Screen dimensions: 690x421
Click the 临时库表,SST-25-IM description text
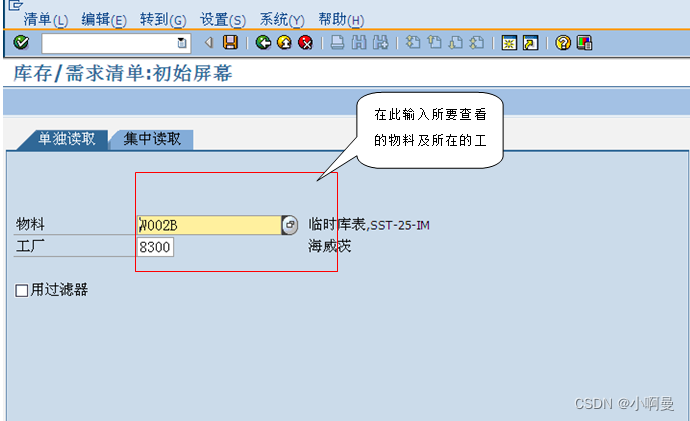point(369,225)
